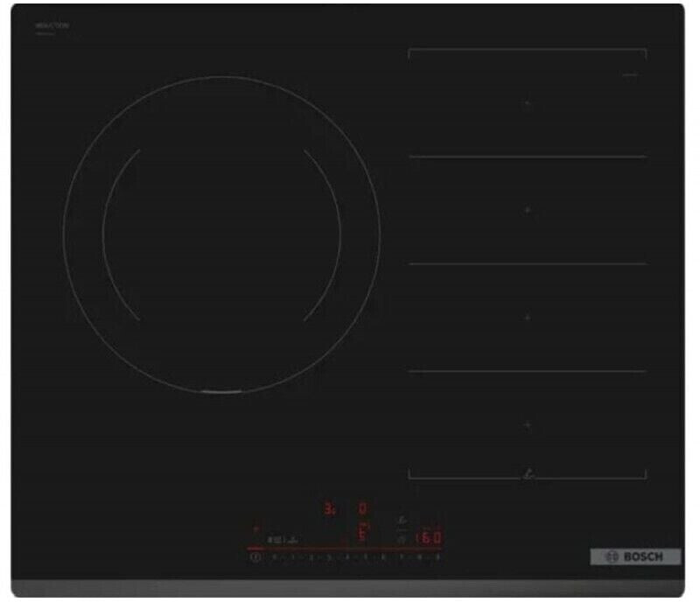Screen dimensions: 700x602
Task: Tap the center of the round cooking zone
Action: click(x=221, y=234)
